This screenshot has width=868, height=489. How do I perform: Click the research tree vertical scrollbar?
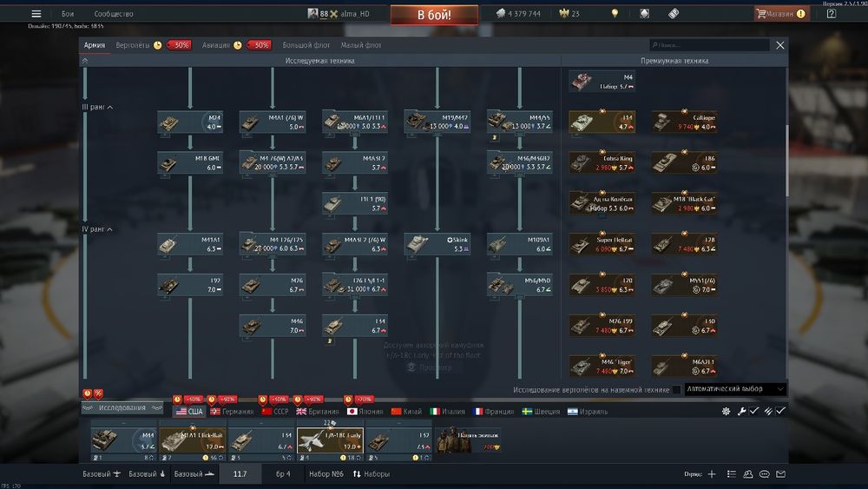tap(786, 161)
